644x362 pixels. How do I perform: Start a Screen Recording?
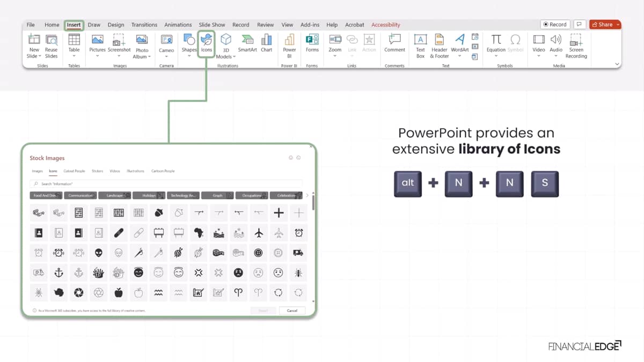(576, 46)
